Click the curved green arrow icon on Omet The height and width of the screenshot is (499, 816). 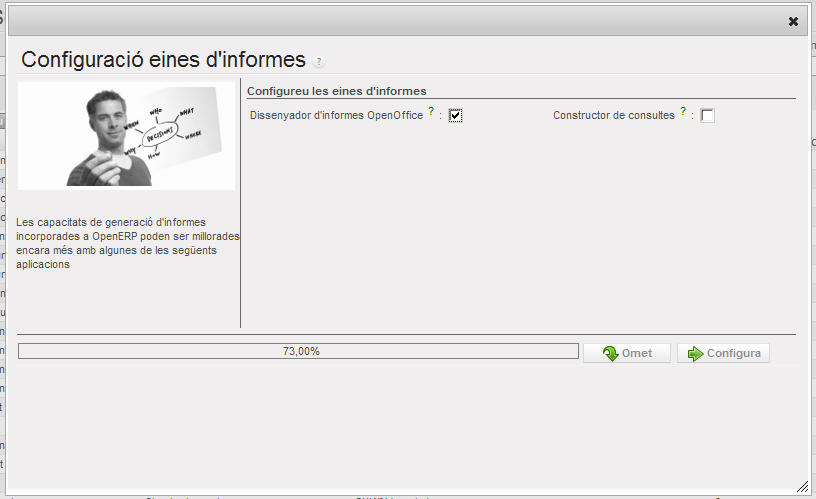pos(610,353)
